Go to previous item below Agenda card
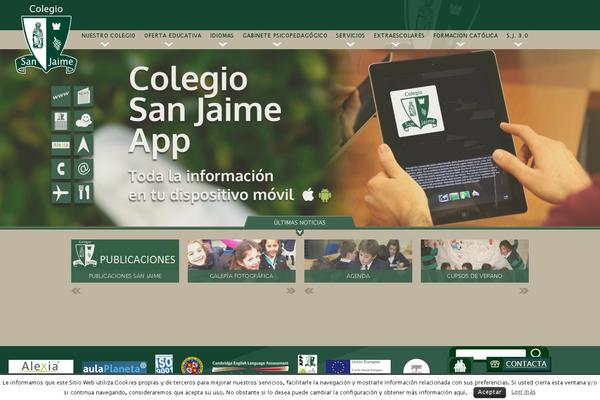Image resolution: width=600 pixels, height=400 pixels. [x=309, y=291]
